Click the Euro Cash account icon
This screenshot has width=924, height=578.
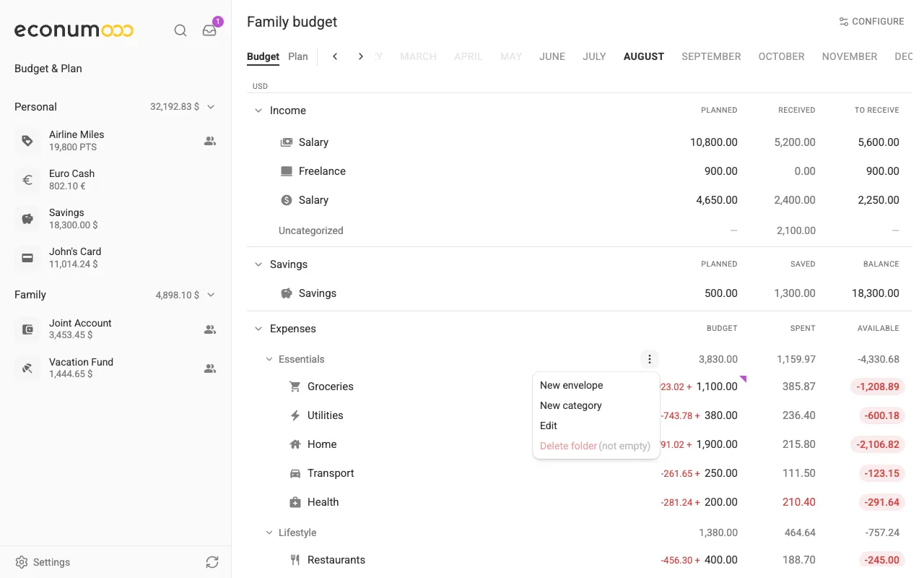point(27,180)
